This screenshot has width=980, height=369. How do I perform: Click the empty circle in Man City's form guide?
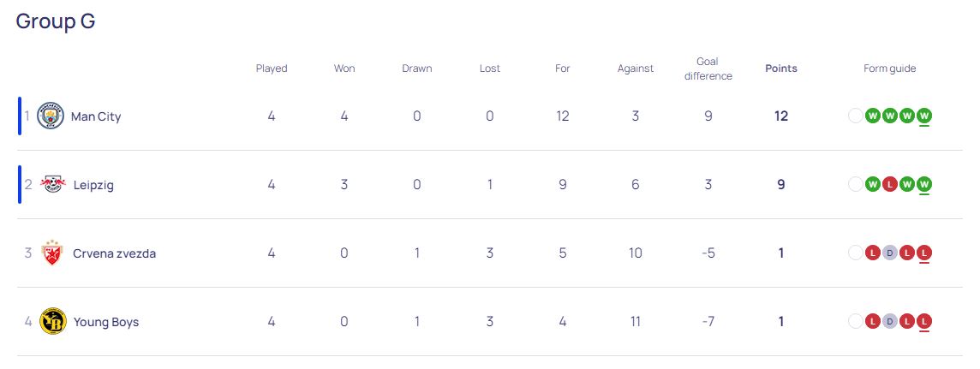click(856, 116)
